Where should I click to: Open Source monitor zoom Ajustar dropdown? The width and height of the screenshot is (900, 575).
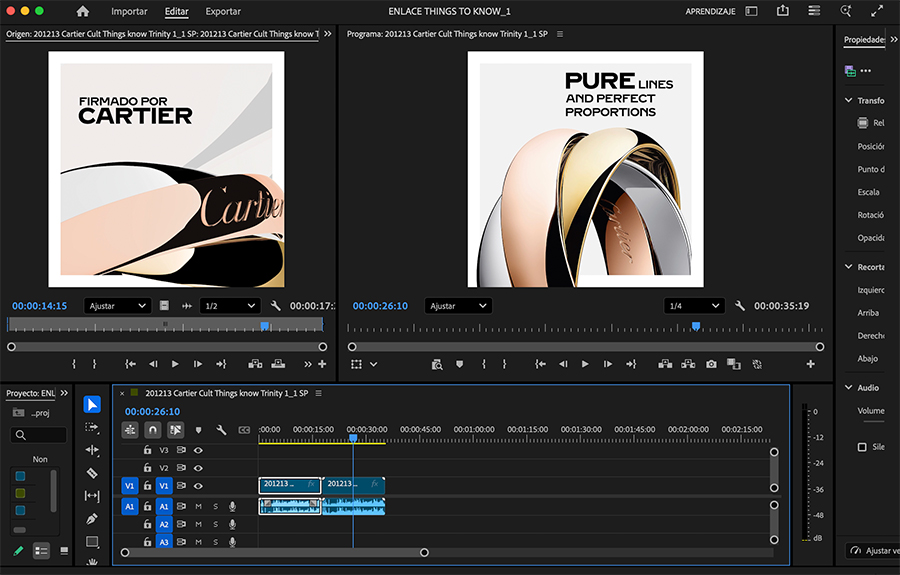coord(117,306)
